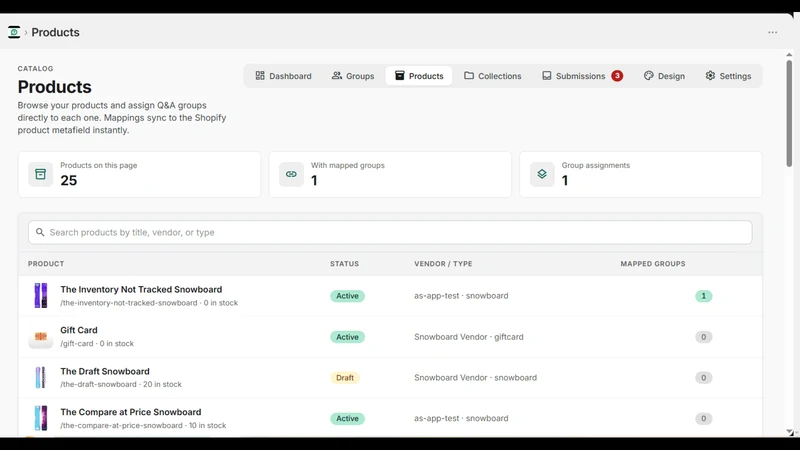The width and height of the screenshot is (800, 450).
Task: Switch to the Groups tab
Action: [353, 76]
